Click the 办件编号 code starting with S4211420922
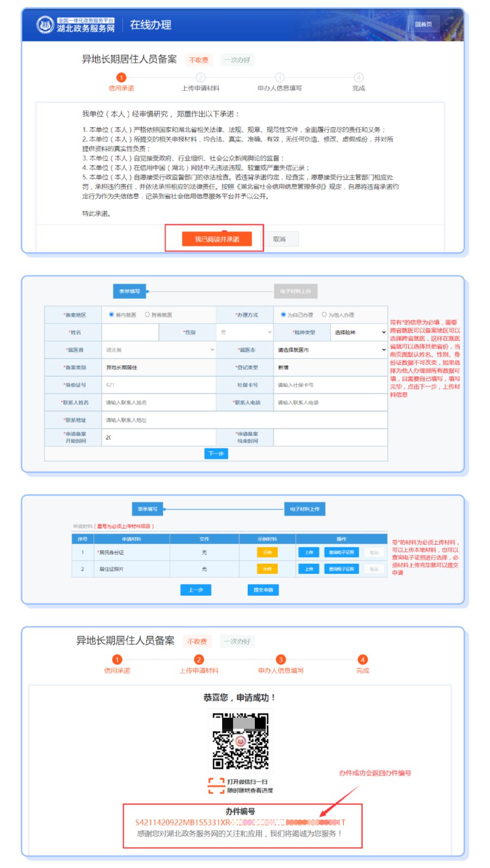This screenshot has height=868, width=490. [x=240, y=822]
